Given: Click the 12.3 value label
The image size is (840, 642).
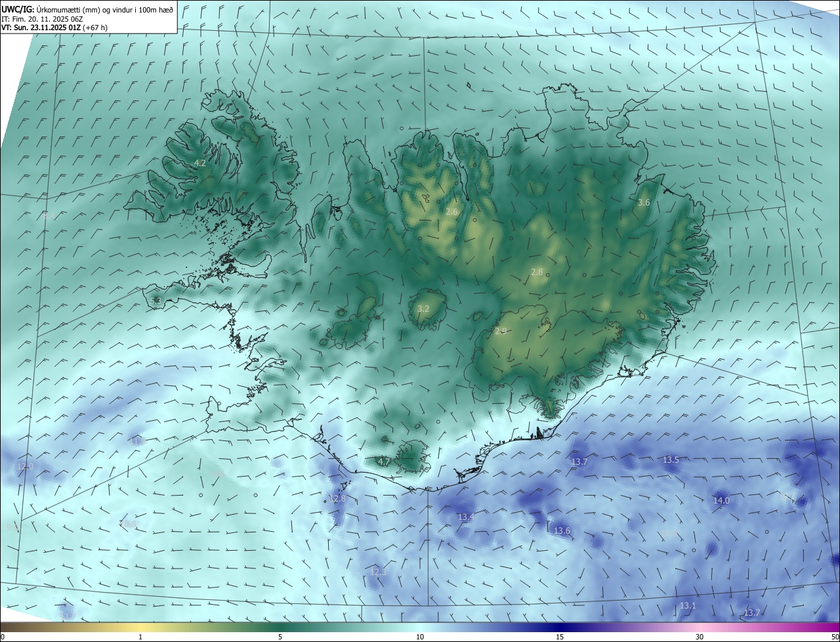Looking at the screenshot, I should pyautogui.click(x=379, y=572).
